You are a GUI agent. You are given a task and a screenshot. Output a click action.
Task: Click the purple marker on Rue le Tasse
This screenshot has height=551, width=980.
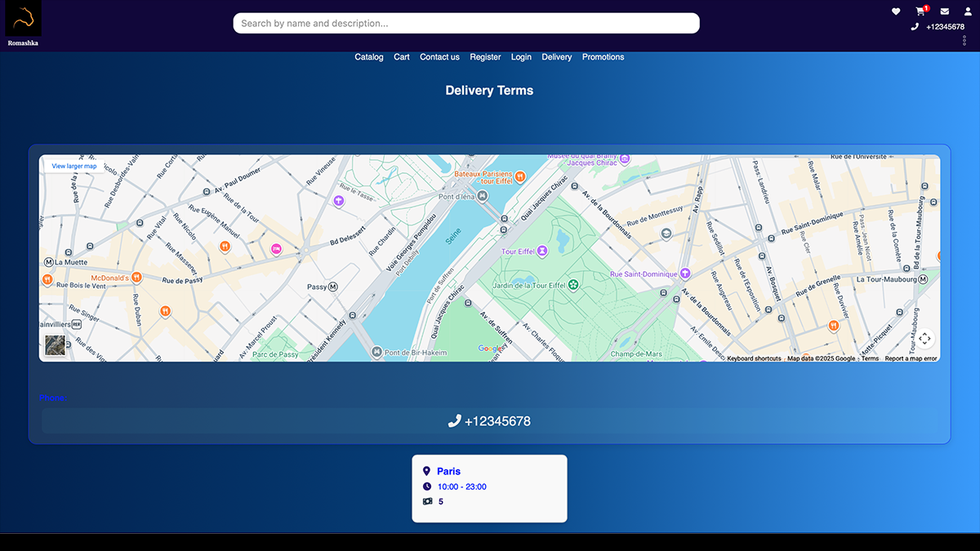click(338, 200)
